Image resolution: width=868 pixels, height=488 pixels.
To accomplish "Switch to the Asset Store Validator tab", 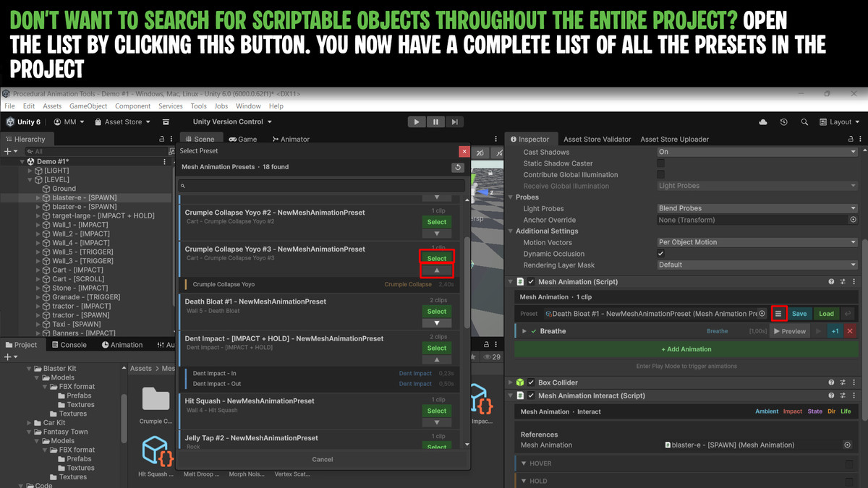I will click(597, 139).
